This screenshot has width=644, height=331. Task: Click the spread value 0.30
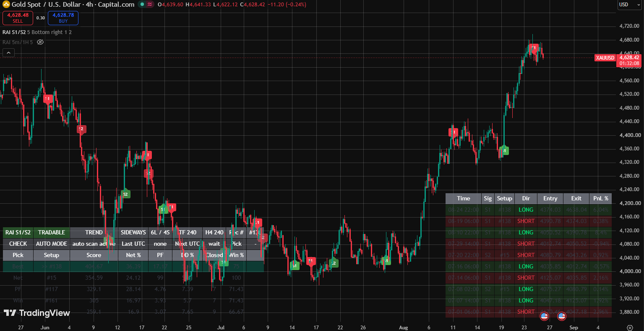40,18
